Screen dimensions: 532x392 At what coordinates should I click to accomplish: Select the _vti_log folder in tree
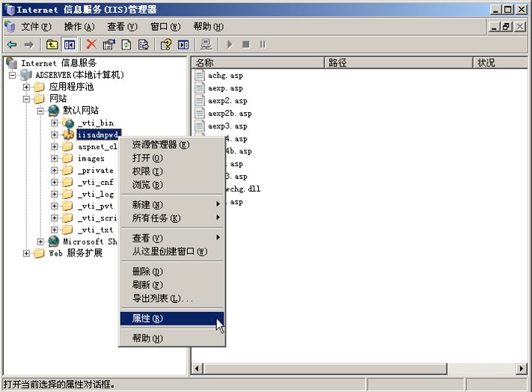tap(96, 194)
